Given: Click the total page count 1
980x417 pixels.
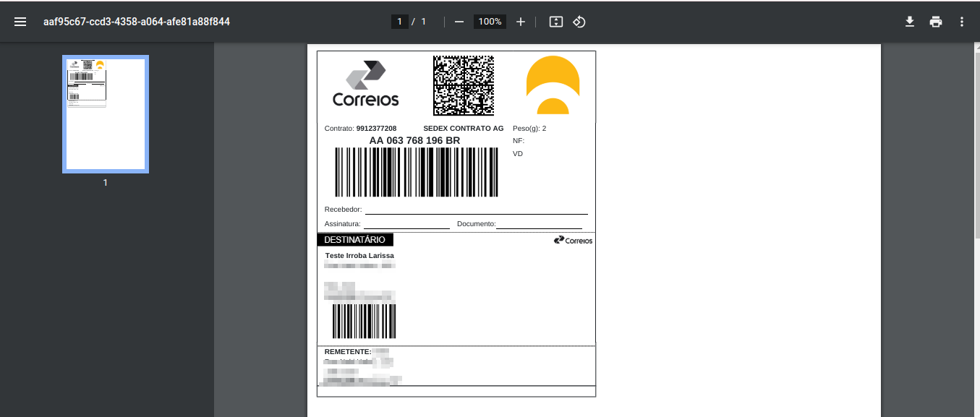Looking at the screenshot, I should [424, 22].
